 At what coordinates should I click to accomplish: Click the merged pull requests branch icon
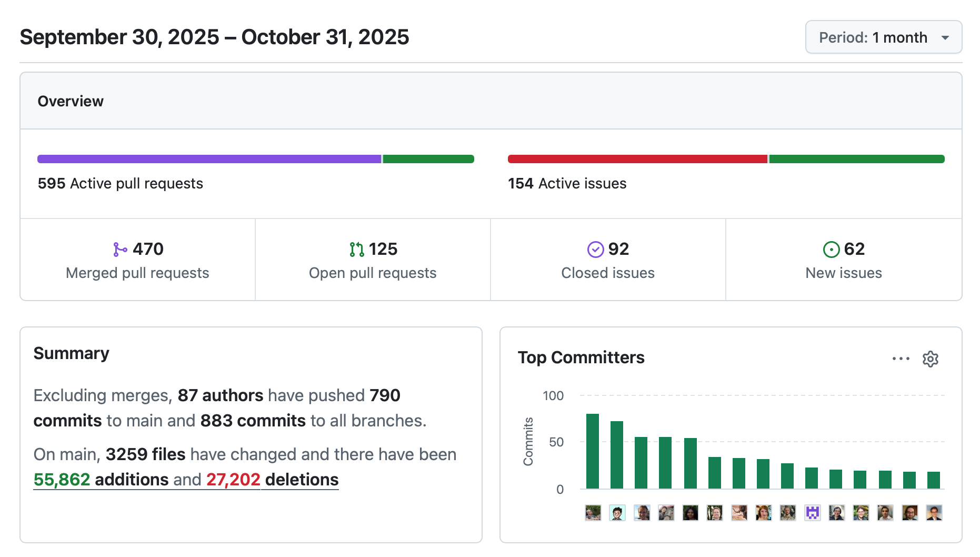pos(120,250)
